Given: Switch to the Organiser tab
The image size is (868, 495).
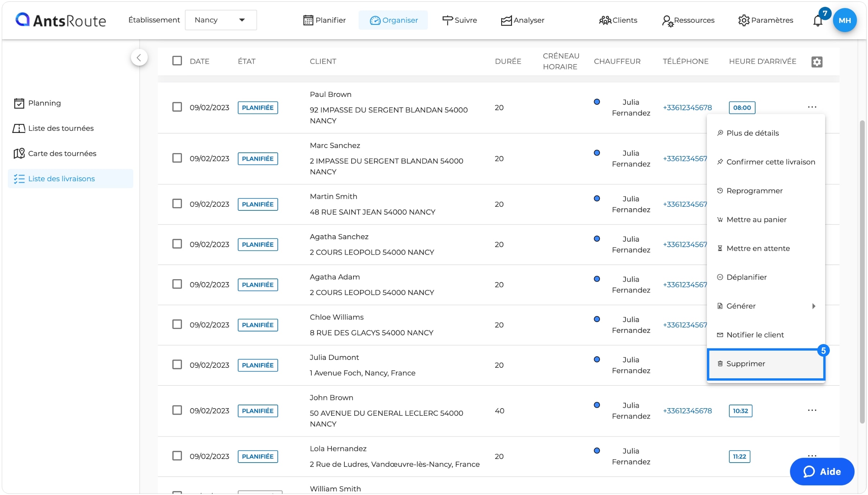Looking at the screenshot, I should (393, 20).
